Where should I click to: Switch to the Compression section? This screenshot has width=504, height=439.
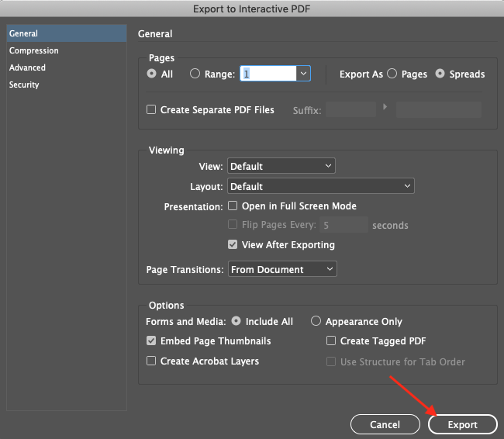[34, 51]
